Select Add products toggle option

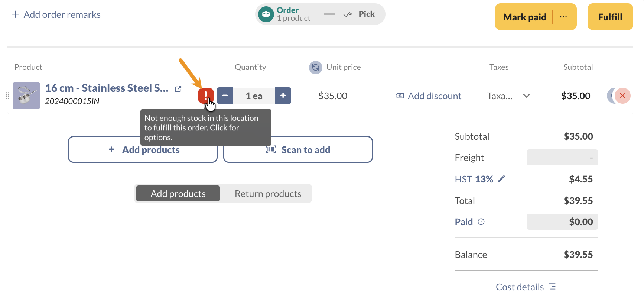[178, 194]
